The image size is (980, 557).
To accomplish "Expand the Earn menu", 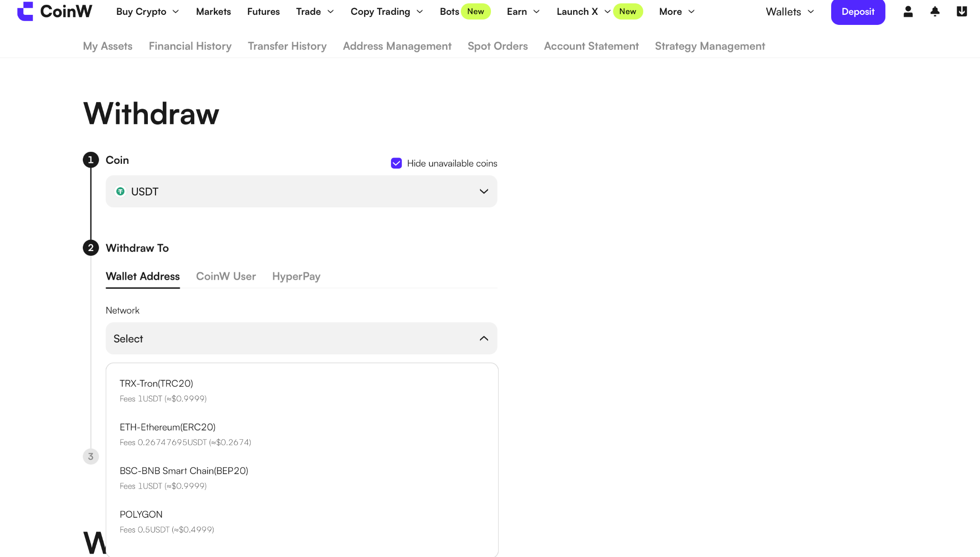I will (x=523, y=11).
